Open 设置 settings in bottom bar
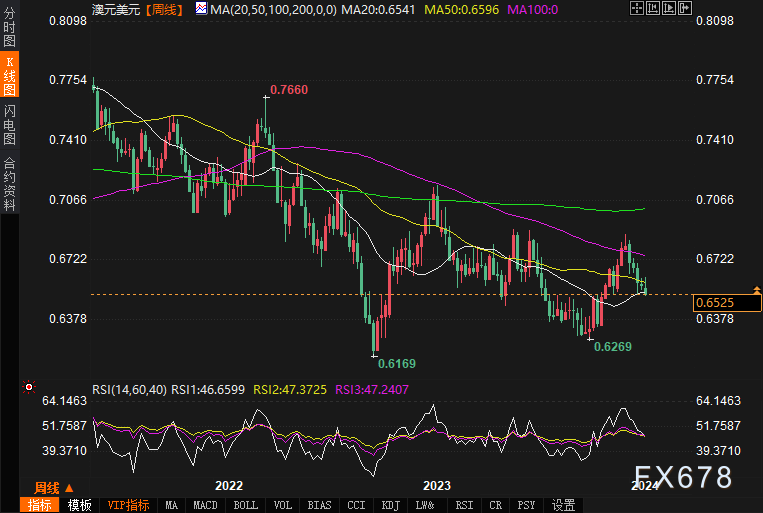The image size is (763, 513). (564, 505)
